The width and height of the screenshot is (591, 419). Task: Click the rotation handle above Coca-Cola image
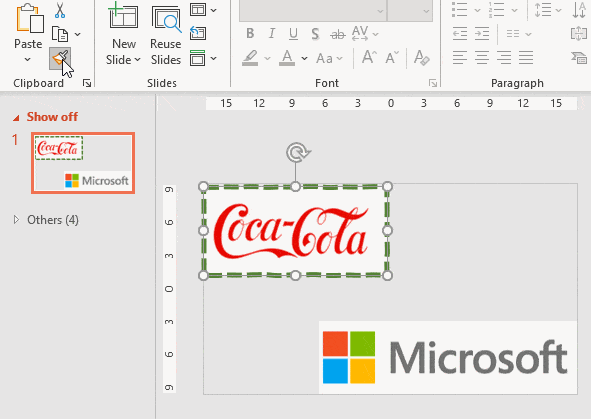298,152
